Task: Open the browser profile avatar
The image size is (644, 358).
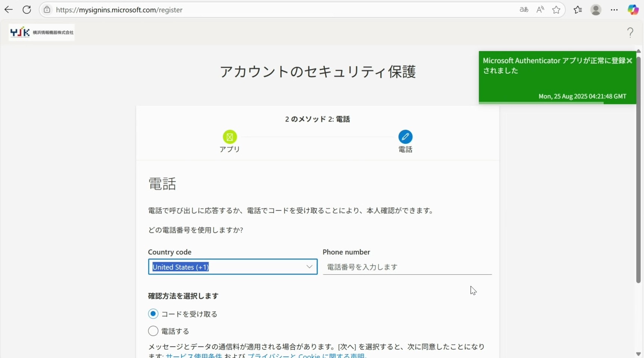Action: [x=596, y=10]
